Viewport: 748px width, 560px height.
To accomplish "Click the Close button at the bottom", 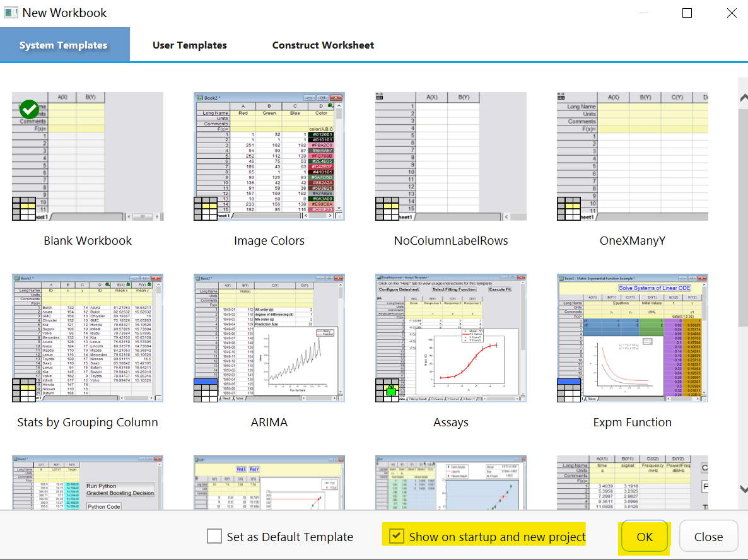I will tap(708, 537).
